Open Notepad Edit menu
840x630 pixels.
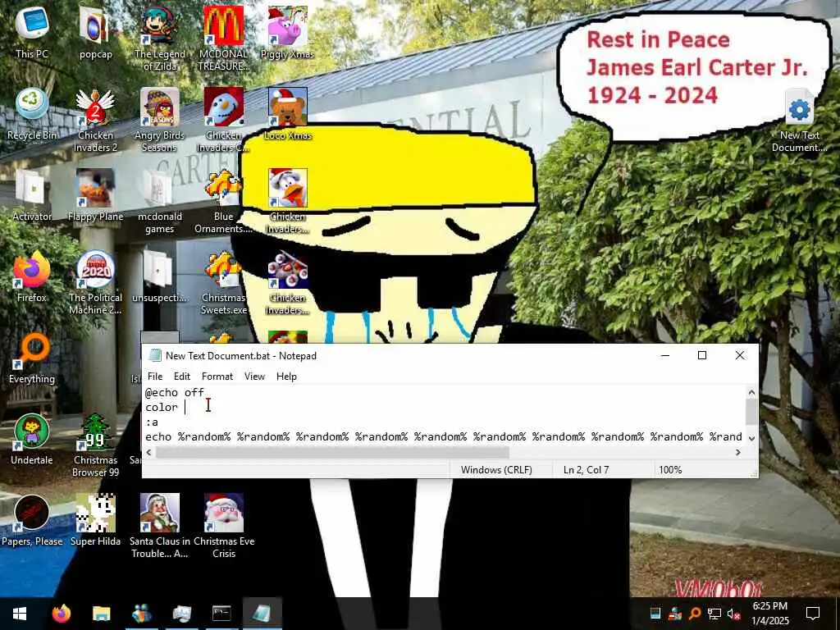[x=182, y=376]
